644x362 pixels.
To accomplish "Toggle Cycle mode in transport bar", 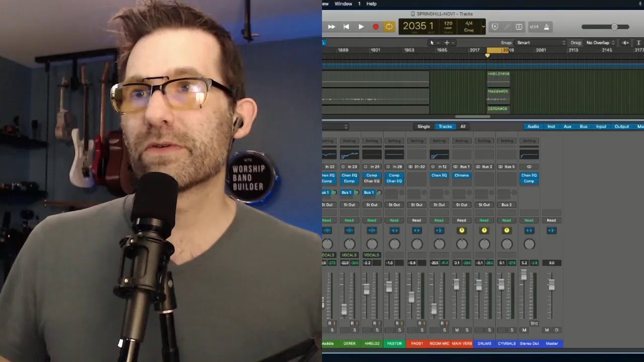I will (389, 27).
